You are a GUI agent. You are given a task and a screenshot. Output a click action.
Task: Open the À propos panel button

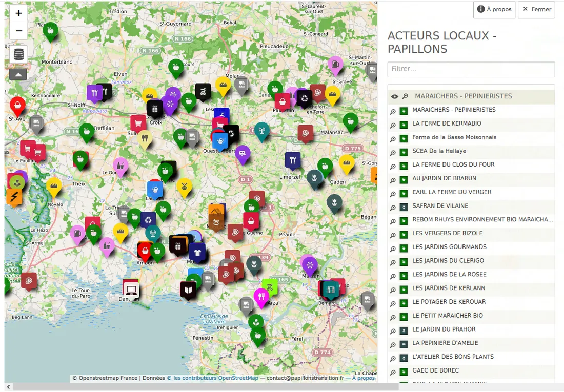494,10
